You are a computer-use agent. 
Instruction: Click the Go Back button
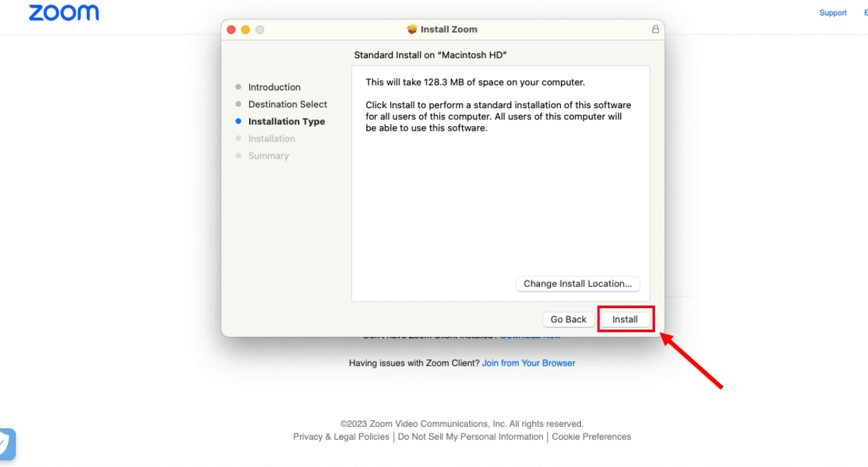(x=568, y=320)
